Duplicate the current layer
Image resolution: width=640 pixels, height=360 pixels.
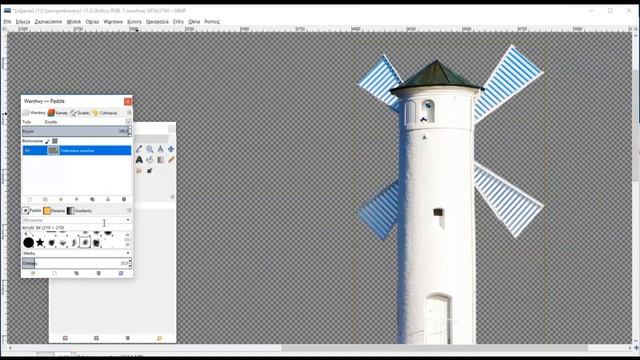click(x=92, y=200)
